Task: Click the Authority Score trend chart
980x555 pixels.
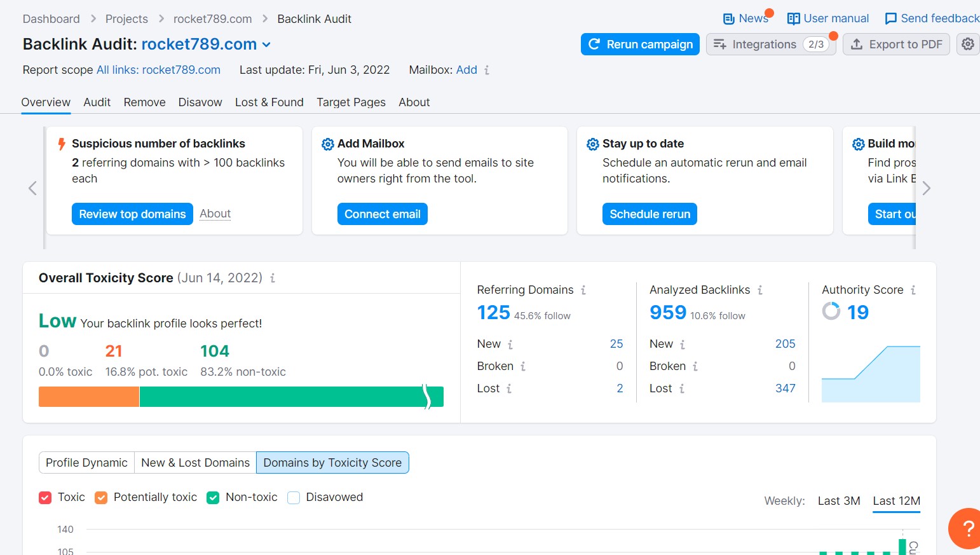Action: click(871, 374)
